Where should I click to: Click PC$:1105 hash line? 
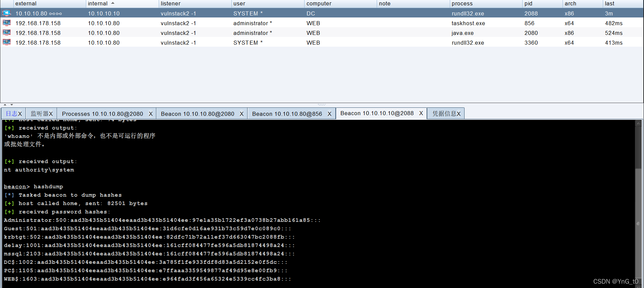tap(146, 271)
